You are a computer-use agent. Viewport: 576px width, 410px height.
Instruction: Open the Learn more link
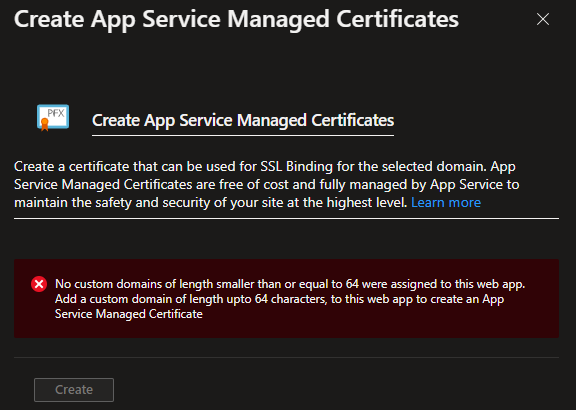(x=446, y=202)
